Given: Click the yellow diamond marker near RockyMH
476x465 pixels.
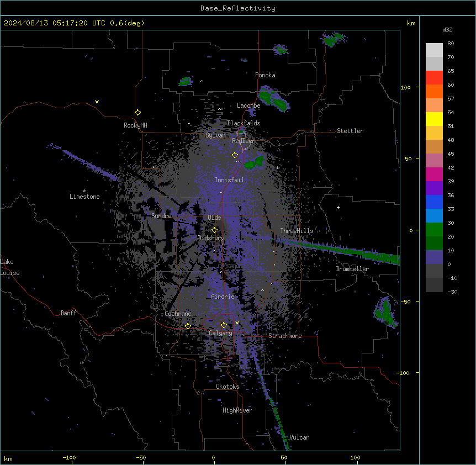Looking at the screenshot, I should (137, 113).
